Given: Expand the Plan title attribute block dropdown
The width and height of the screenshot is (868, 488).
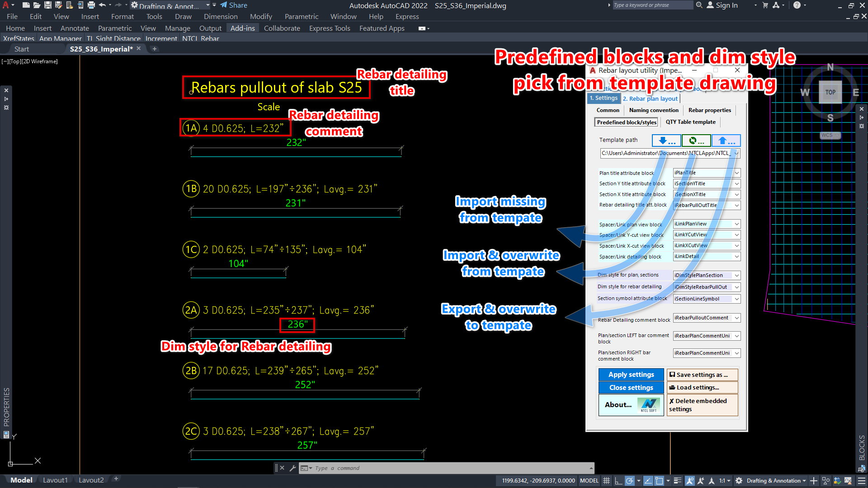Looking at the screenshot, I should [x=737, y=173].
